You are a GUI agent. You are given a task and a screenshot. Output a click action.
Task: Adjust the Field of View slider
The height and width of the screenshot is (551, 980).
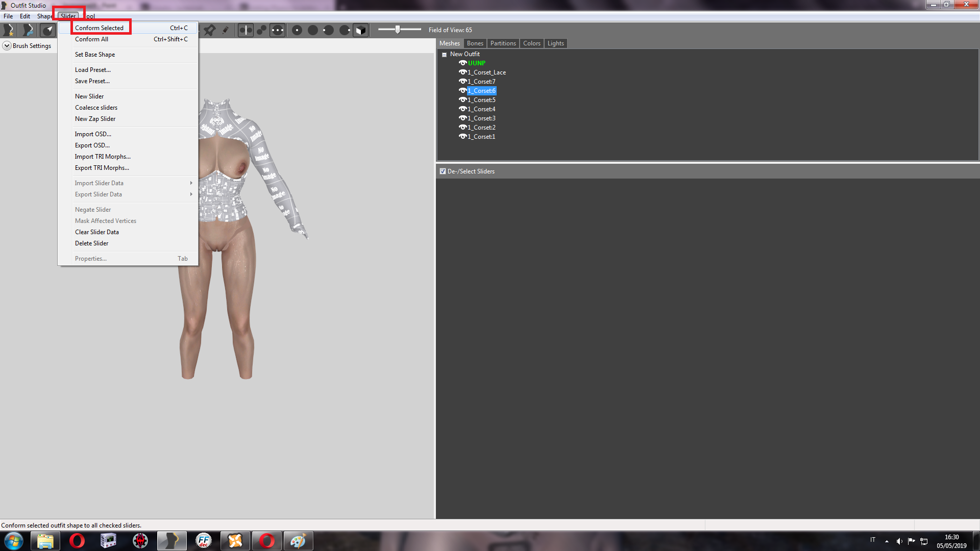(397, 30)
